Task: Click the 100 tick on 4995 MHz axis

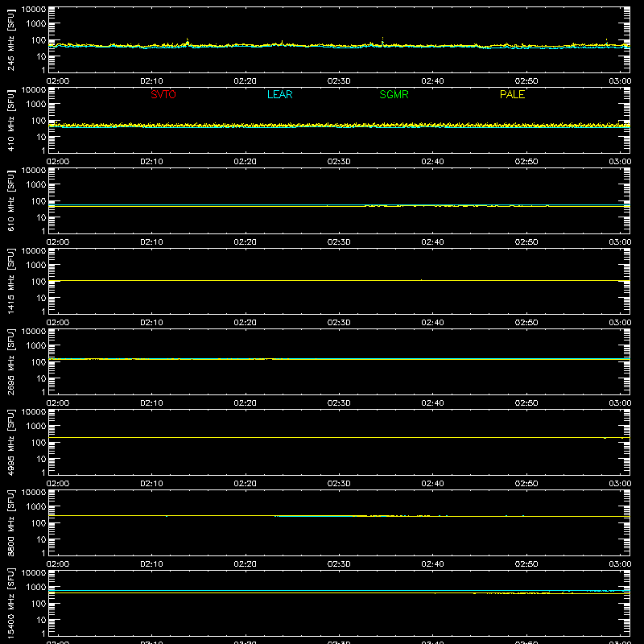Action: pyautogui.click(x=39, y=442)
